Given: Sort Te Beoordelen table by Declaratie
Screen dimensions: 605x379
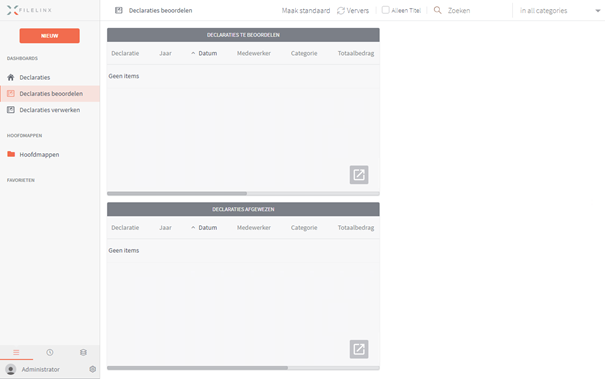Looking at the screenshot, I should pyautogui.click(x=125, y=53).
